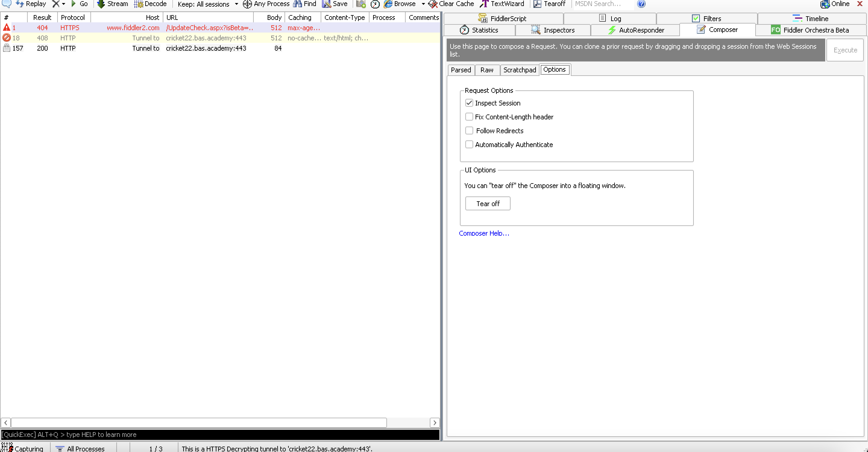Screen dimensions: 868x452
Task: Click the Any Process target icon
Action: click(x=247, y=4)
